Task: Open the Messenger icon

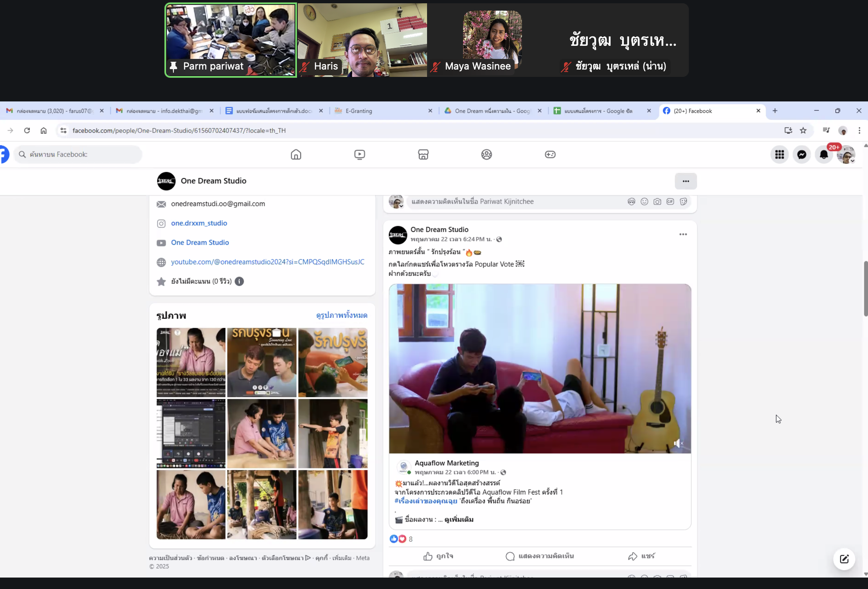Action: [802, 155]
